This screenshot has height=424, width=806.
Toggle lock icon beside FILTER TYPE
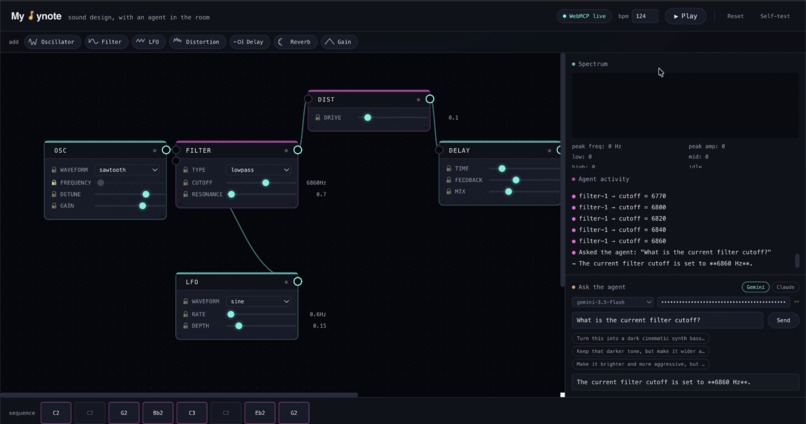click(186, 170)
